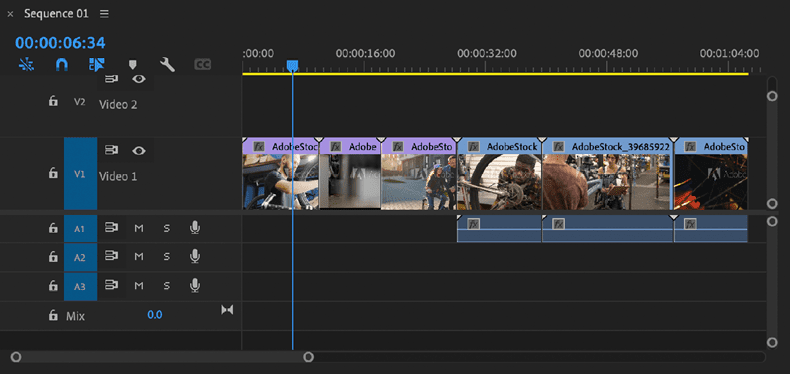Toggle lock on Video 1 track
The width and height of the screenshot is (800, 374).
click(x=53, y=173)
